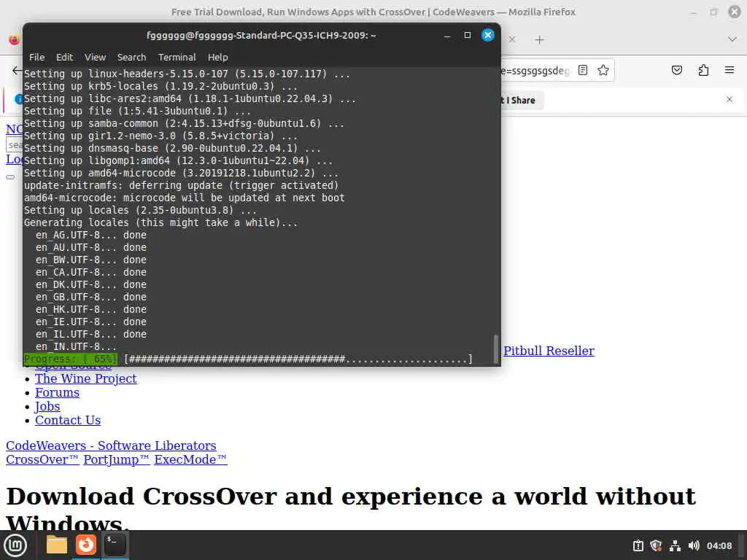Open the update manager tray icon
The width and height of the screenshot is (747, 560).
click(638, 545)
